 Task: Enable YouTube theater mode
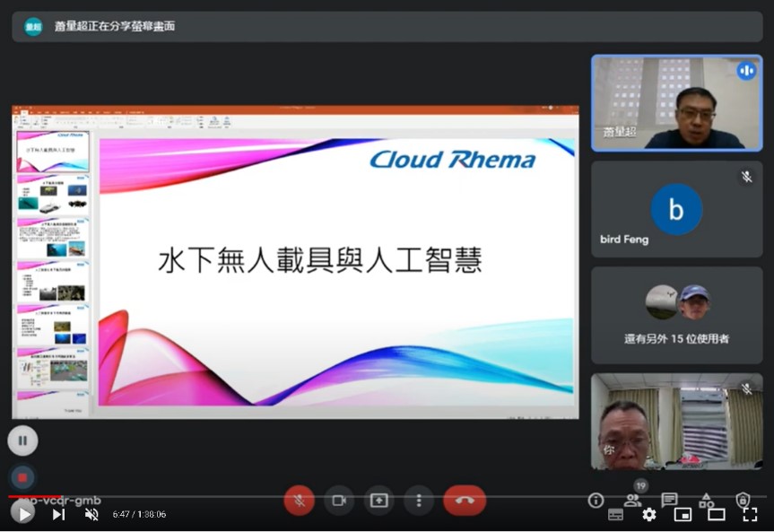coord(717,515)
